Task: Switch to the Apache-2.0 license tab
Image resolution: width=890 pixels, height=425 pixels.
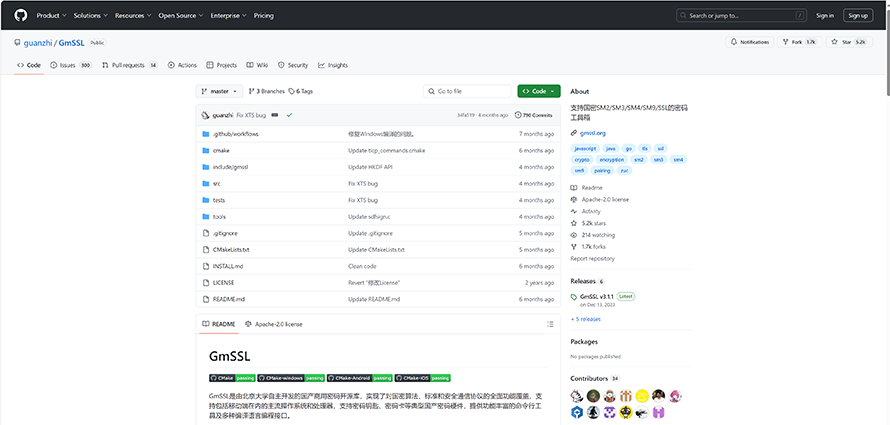Action: 273,325
